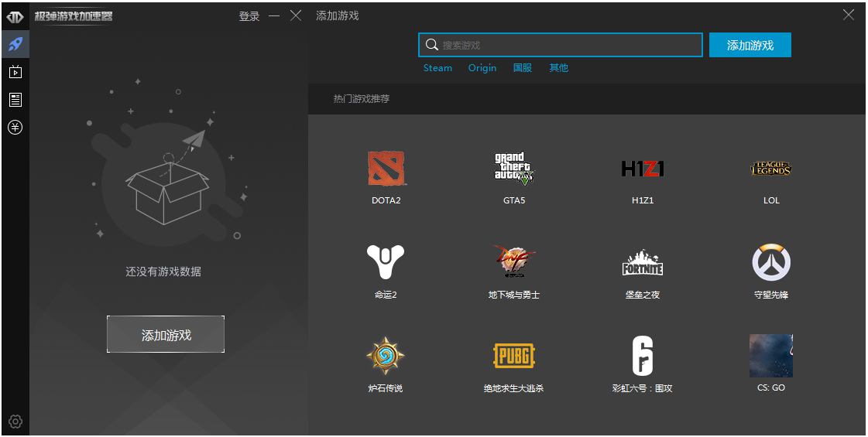The image size is (868, 437).
Task: Open the live video sidebar icon
Action: coord(15,71)
